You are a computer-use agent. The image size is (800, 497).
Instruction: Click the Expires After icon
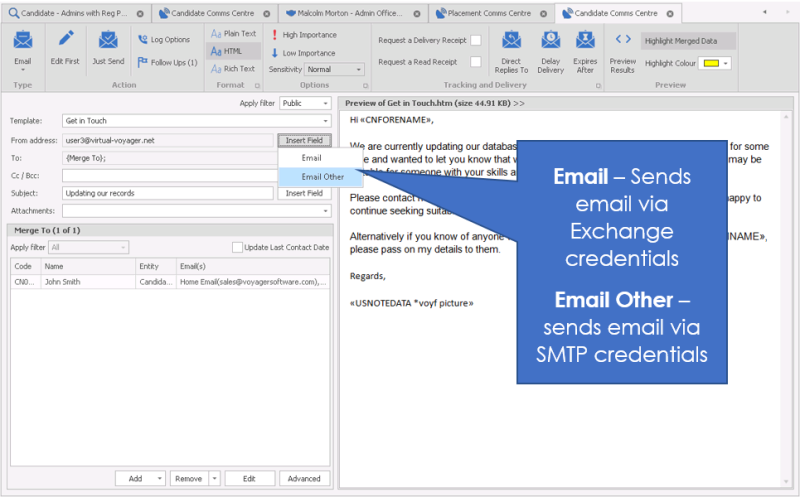pyautogui.click(x=585, y=41)
